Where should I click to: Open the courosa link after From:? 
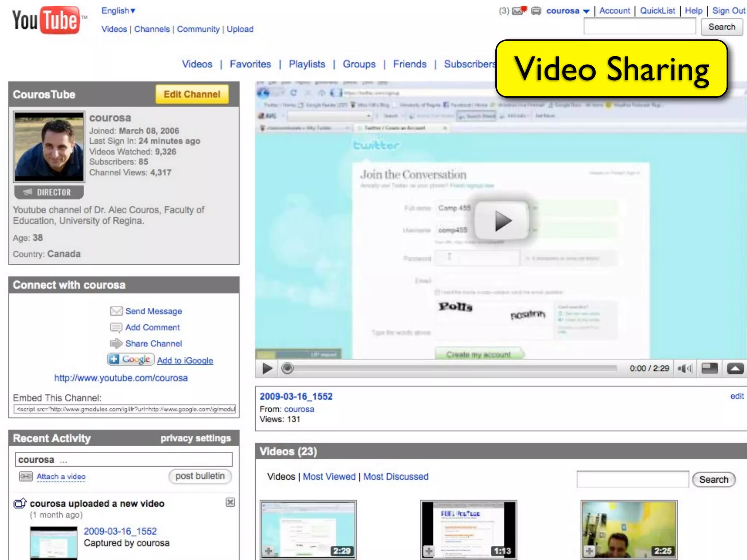[x=299, y=409]
